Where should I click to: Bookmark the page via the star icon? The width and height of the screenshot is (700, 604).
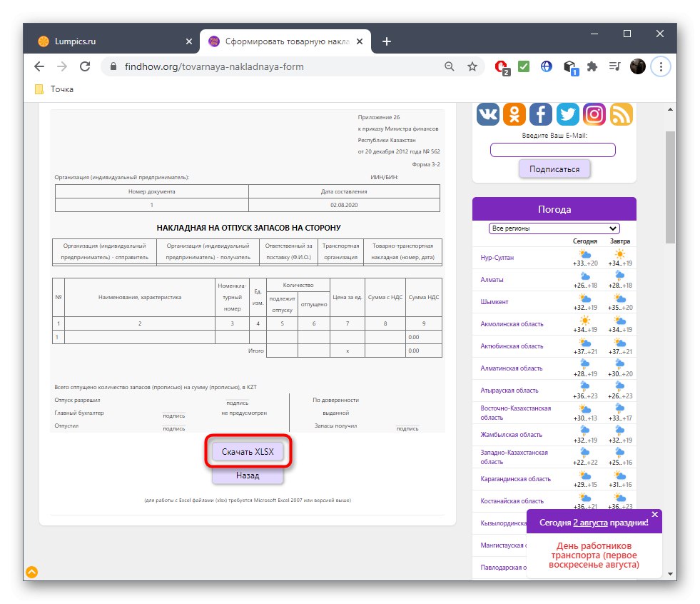[x=472, y=66]
